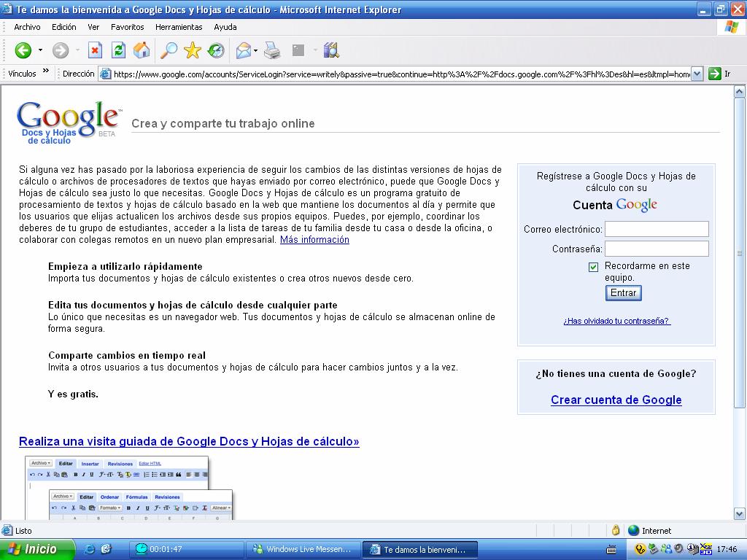This screenshot has height=560, width=747.
Task: Open browsing History clock icon
Action: pyautogui.click(x=216, y=50)
